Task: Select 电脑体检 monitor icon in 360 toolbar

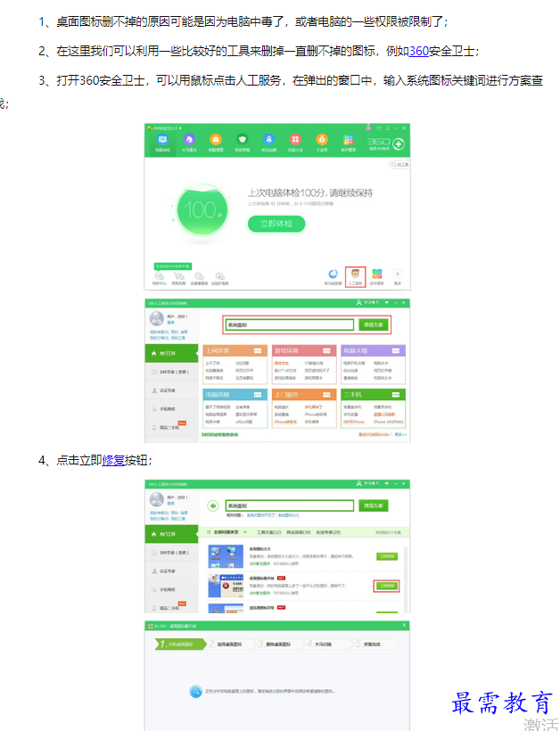Action: coord(162,139)
